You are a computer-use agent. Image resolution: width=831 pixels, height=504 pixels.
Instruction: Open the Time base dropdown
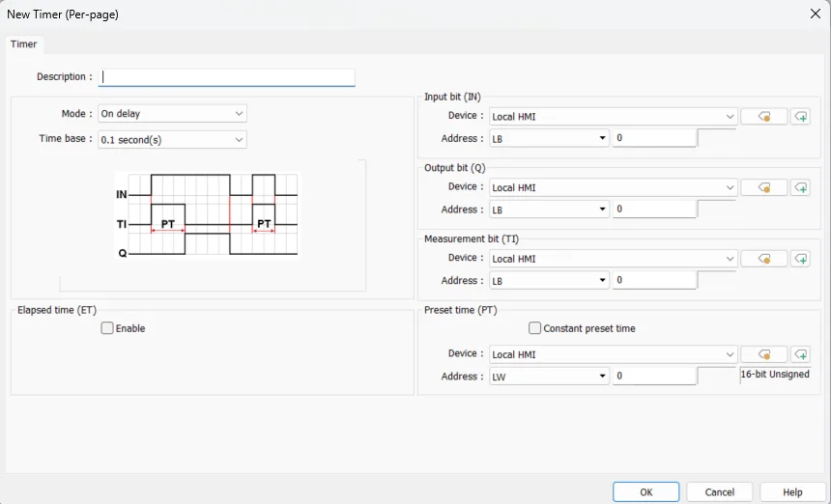click(x=172, y=140)
